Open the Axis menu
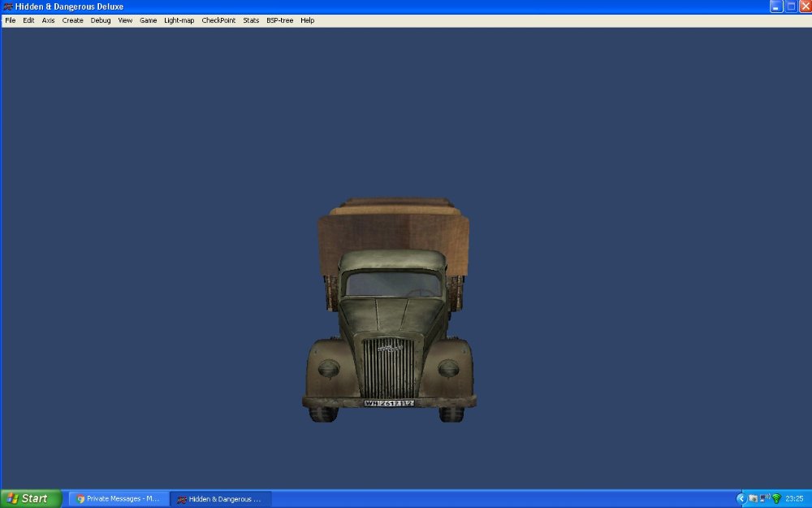The width and height of the screenshot is (812, 508). [x=48, y=20]
